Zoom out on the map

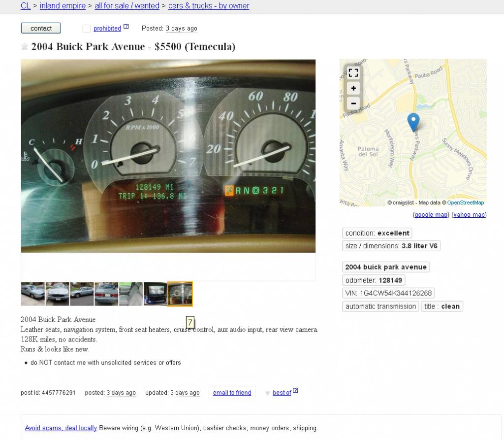click(353, 103)
